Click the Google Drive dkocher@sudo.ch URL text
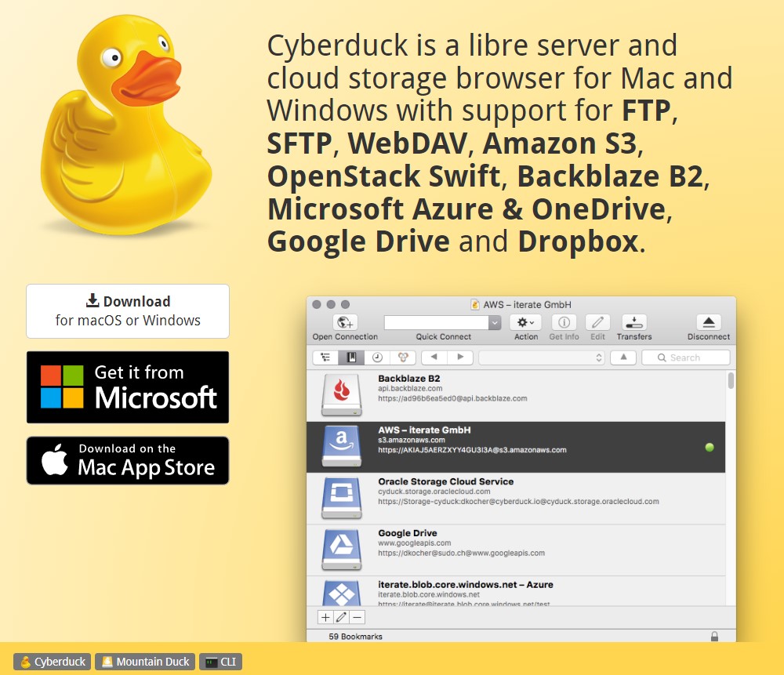 [462, 553]
